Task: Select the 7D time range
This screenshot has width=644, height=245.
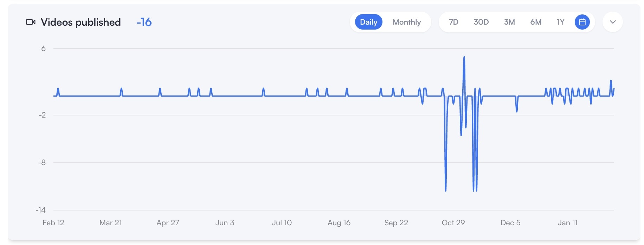Action: click(453, 22)
